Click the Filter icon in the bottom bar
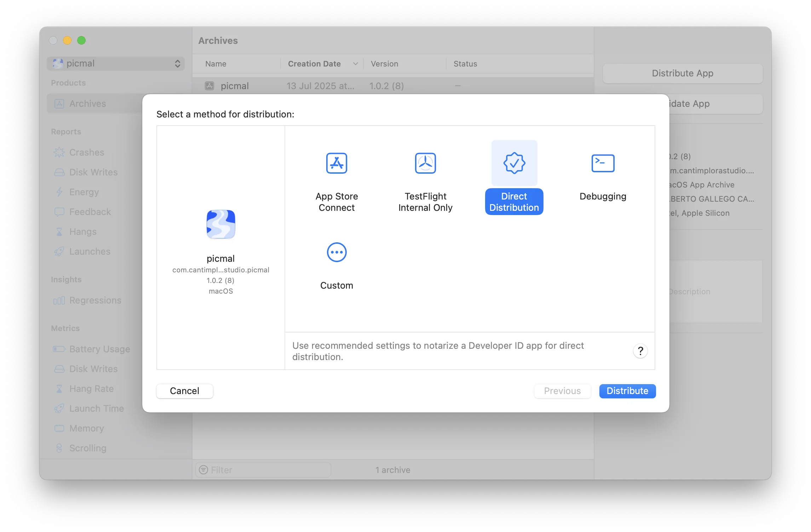This screenshot has width=811, height=532. 203,470
